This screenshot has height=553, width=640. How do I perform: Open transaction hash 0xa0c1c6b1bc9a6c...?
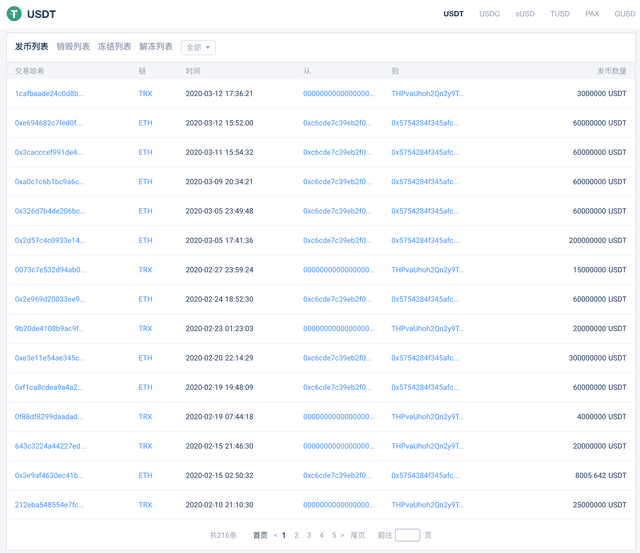click(x=50, y=182)
